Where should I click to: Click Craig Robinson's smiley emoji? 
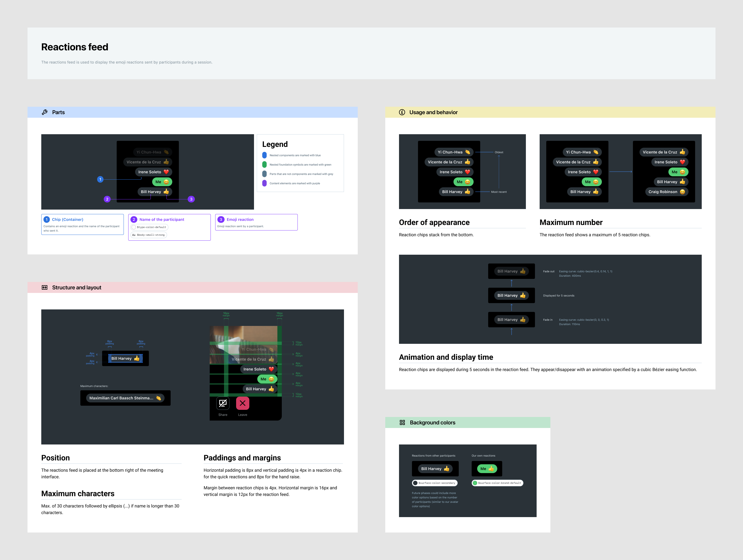click(x=682, y=192)
